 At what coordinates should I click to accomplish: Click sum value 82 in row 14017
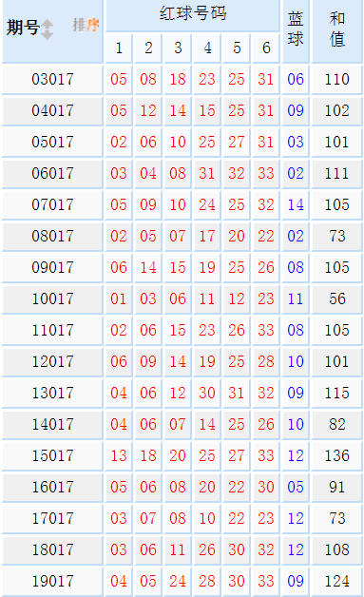(337, 425)
